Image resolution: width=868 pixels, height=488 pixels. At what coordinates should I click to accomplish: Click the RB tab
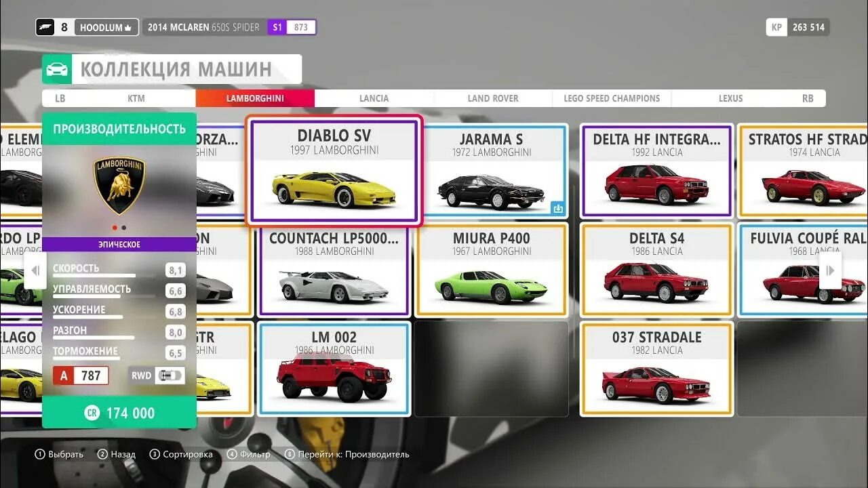(808, 98)
